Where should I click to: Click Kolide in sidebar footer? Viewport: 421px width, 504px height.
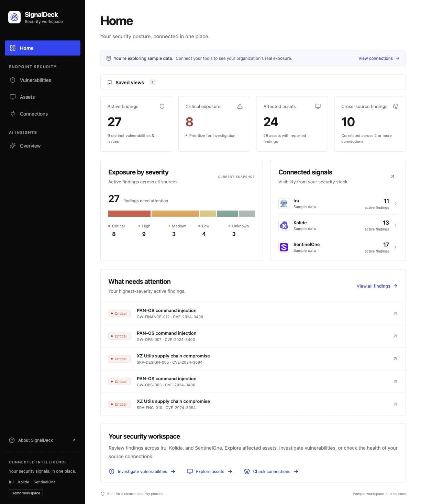pos(23,482)
